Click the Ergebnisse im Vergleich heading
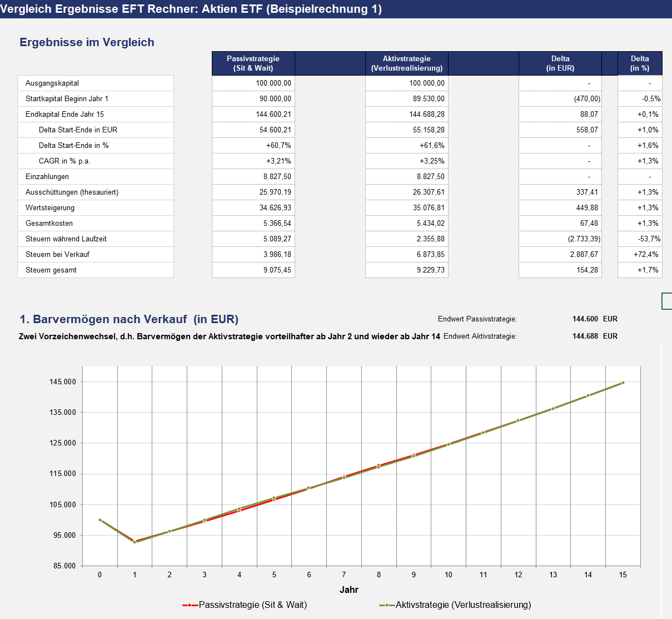 coord(87,42)
